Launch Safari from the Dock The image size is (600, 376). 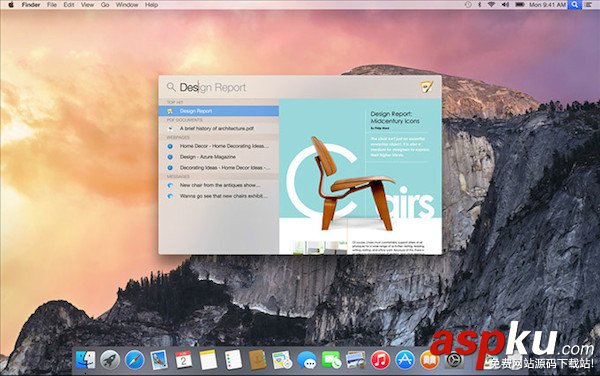134,360
